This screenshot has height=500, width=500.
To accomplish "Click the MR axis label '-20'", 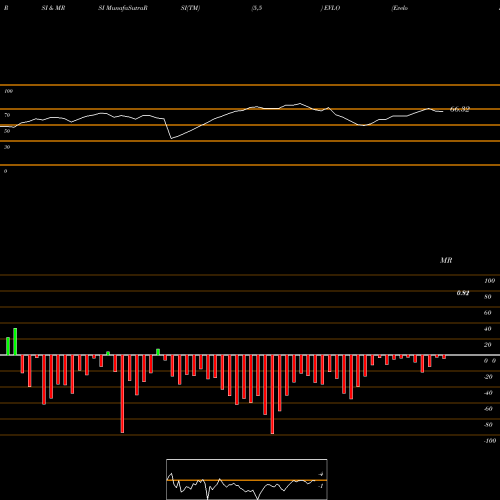I will (x=488, y=377).
